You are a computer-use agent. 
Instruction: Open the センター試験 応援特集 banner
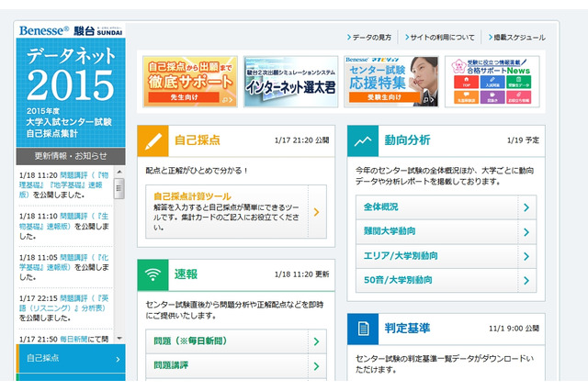(x=391, y=82)
